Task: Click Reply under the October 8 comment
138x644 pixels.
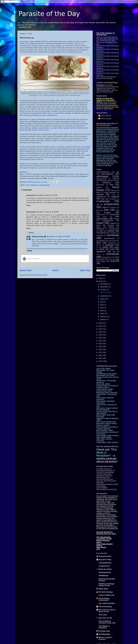Action: pyautogui.click(x=28, y=205)
